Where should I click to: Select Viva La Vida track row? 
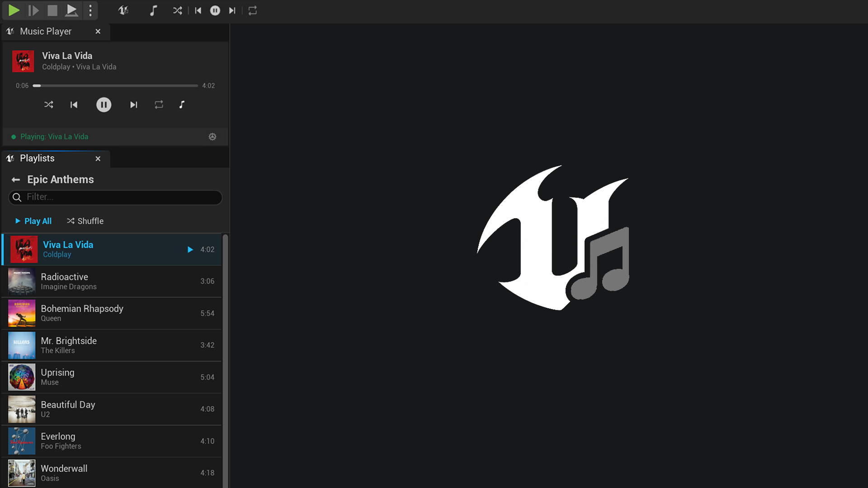point(112,249)
